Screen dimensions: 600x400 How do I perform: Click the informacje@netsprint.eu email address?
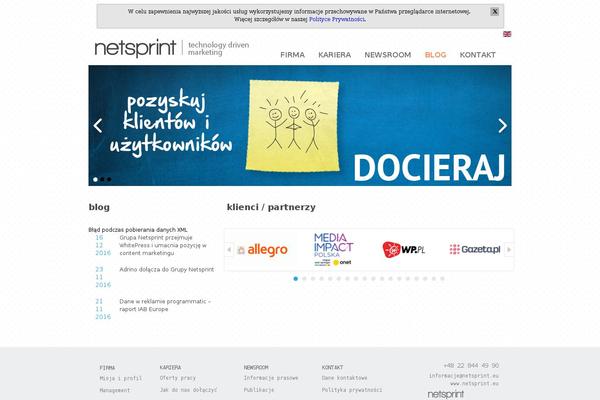[464, 376]
